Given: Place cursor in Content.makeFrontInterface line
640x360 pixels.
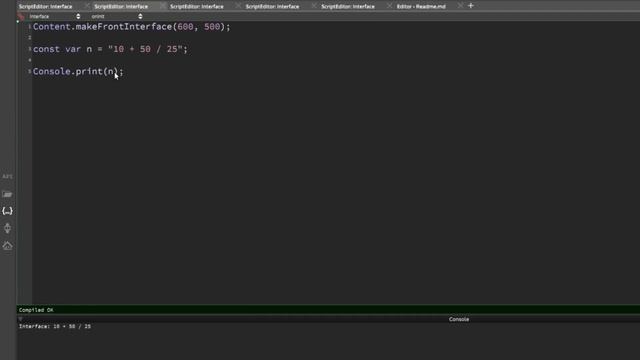Looking at the screenshot, I should (131, 27).
